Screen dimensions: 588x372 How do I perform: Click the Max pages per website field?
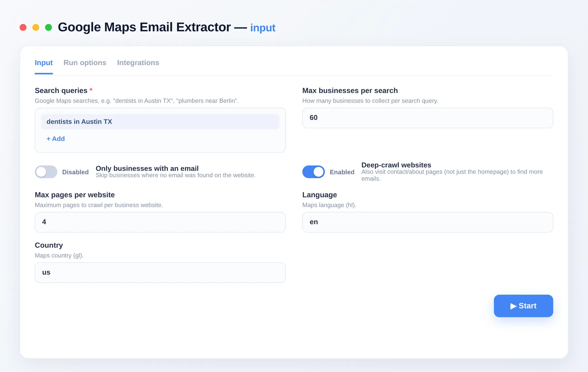click(x=160, y=222)
